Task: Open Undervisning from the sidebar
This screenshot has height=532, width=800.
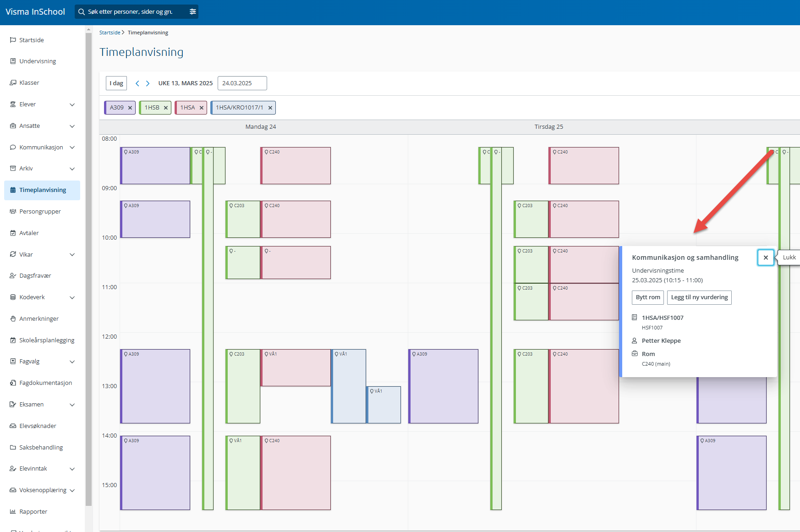Action: (38, 61)
